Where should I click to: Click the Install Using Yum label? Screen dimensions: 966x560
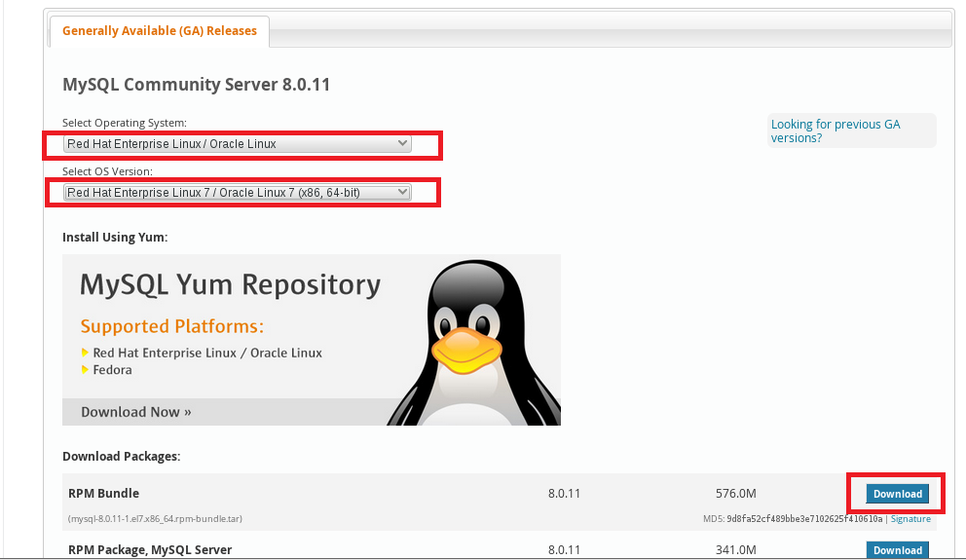(115, 238)
